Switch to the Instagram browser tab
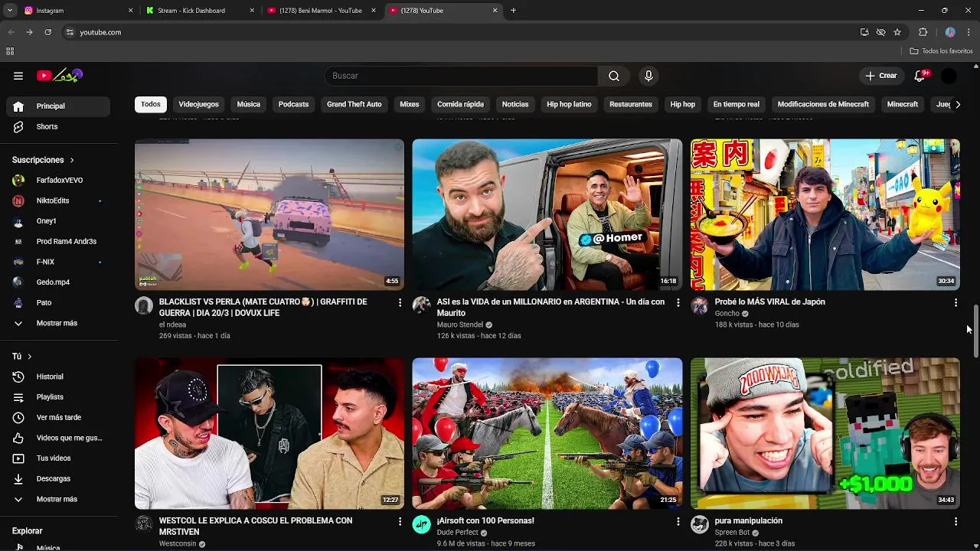 (x=77, y=11)
